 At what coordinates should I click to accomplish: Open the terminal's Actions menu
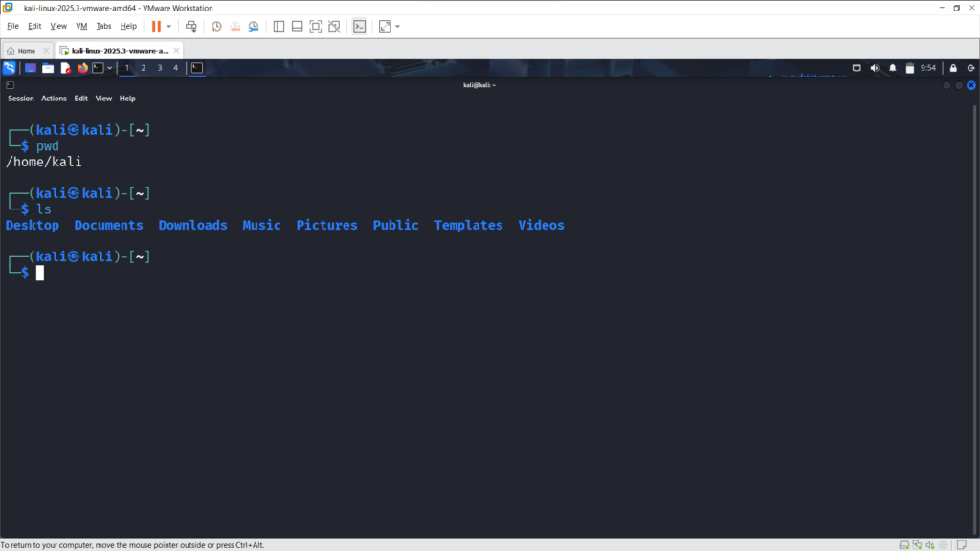54,99
